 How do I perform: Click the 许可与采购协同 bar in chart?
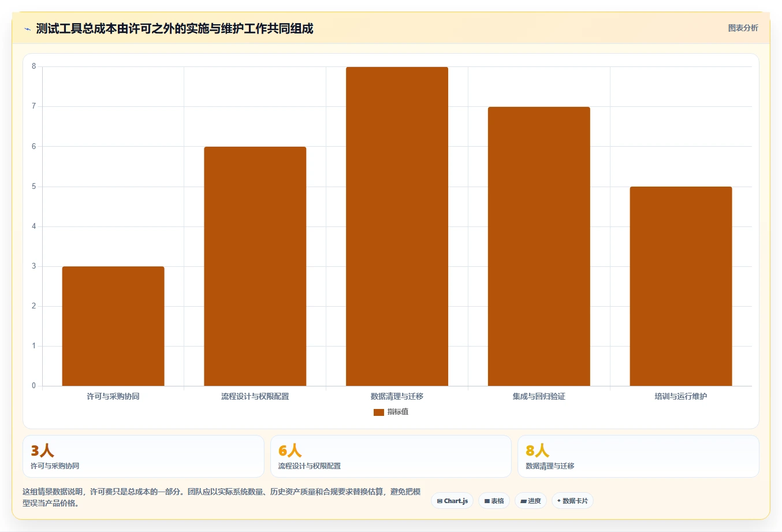tap(113, 326)
